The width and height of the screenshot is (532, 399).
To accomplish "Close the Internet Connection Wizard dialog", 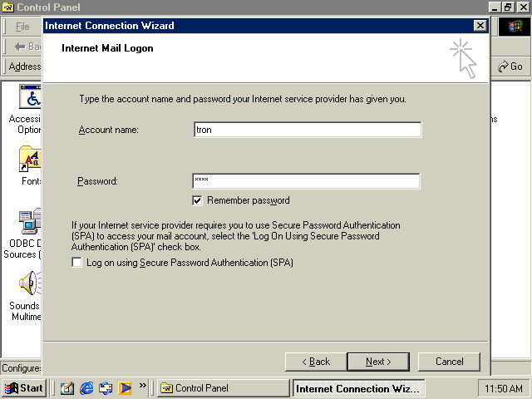I will [x=480, y=26].
